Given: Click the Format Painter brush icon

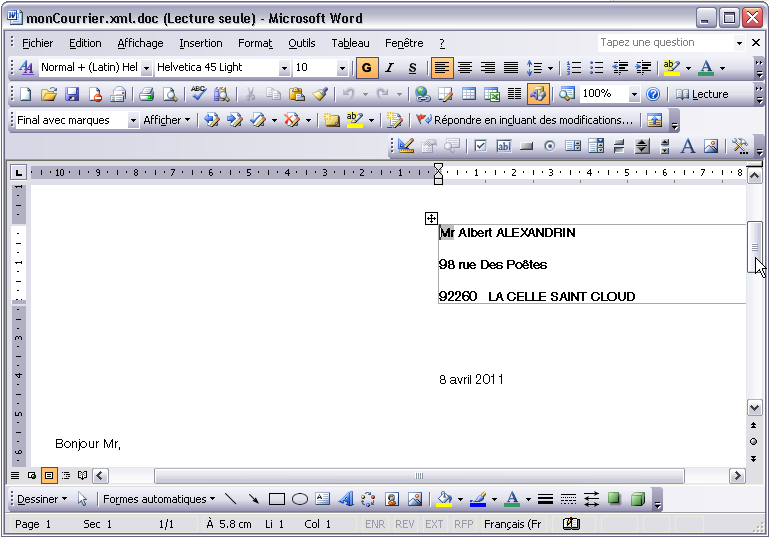Looking at the screenshot, I should 320,94.
